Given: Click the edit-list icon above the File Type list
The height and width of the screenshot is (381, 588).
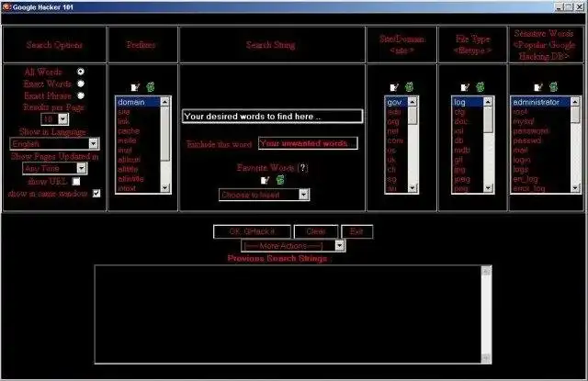Looking at the screenshot, I should click(465, 87).
